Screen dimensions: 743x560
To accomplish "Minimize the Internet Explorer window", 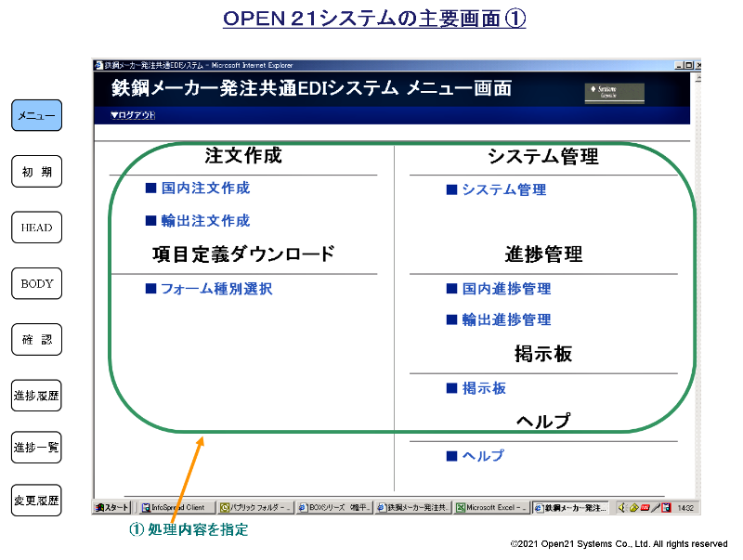I will click(679, 65).
